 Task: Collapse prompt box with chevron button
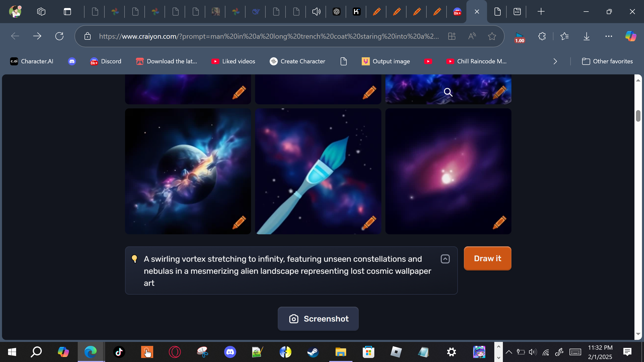point(445,259)
